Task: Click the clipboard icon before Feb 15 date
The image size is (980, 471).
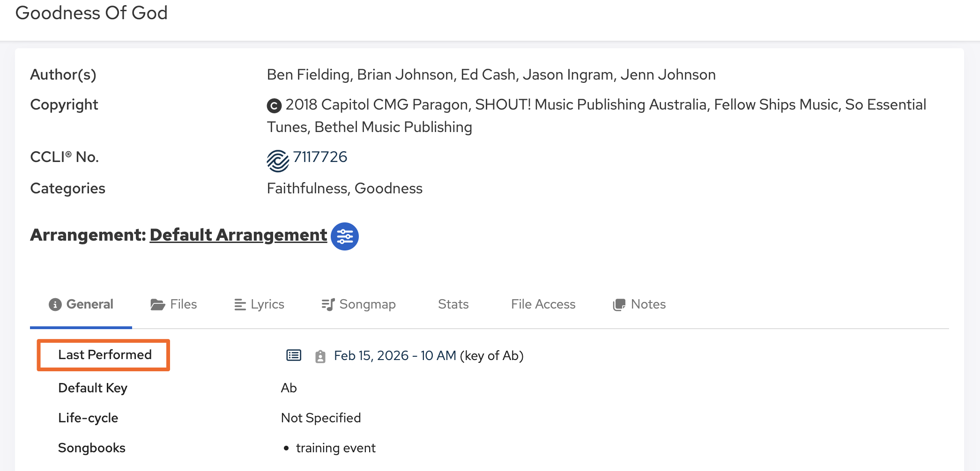Action: (320, 356)
